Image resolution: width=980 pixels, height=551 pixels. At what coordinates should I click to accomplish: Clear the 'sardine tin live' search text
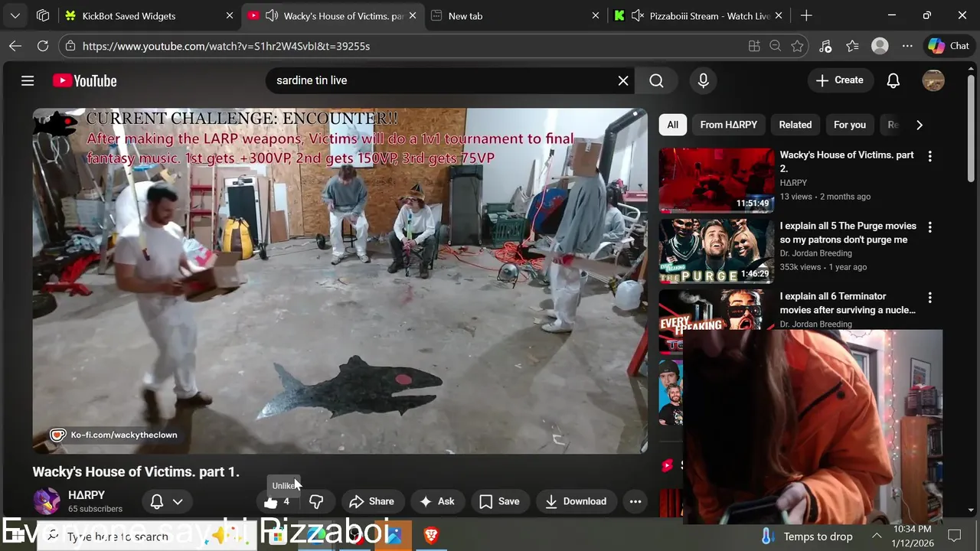[623, 80]
